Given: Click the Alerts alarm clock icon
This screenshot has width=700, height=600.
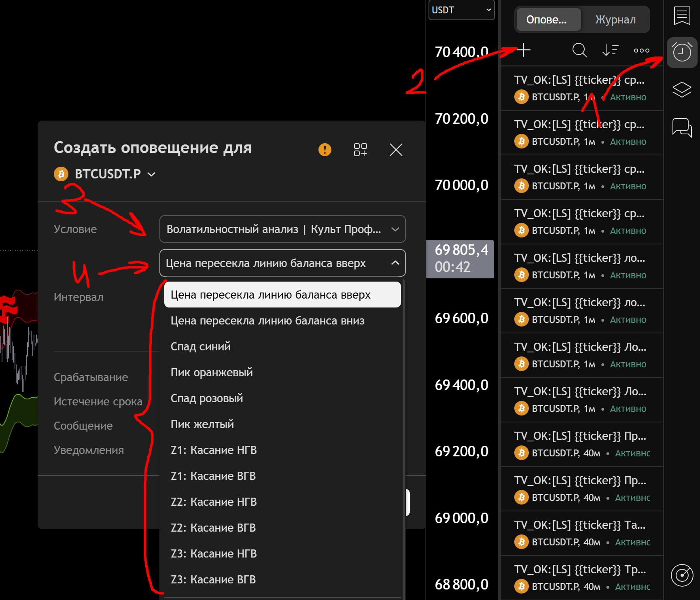Looking at the screenshot, I should click(682, 53).
